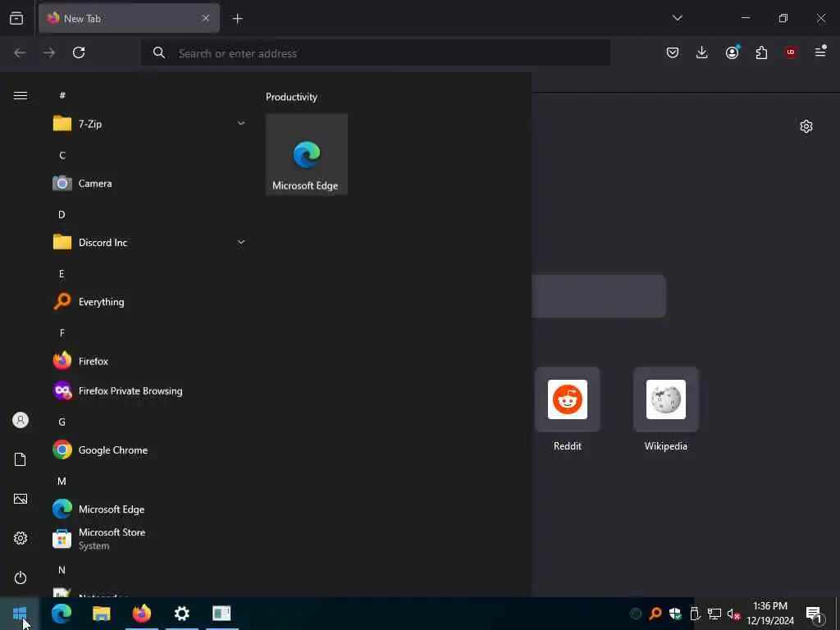Expand the 7-Zip folder

pyautogui.click(x=149, y=124)
